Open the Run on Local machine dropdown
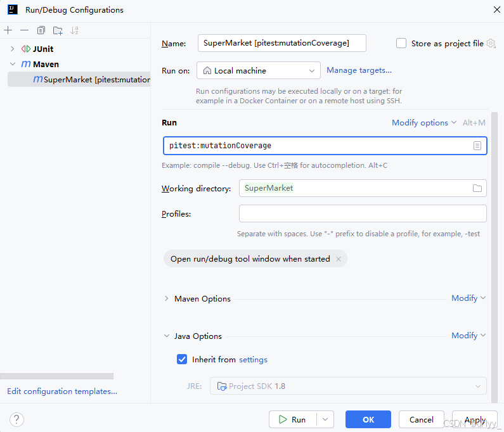 pyautogui.click(x=259, y=70)
